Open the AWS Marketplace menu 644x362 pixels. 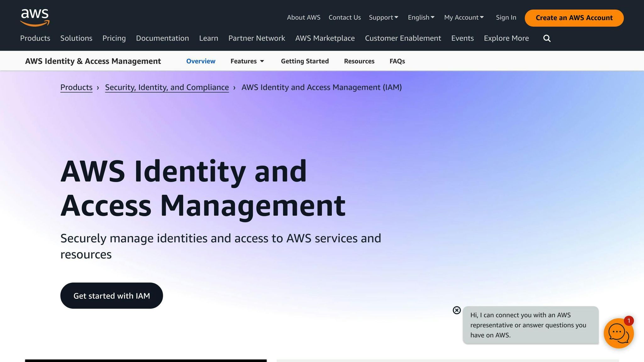pyautogui.click(x=325, y=38)
